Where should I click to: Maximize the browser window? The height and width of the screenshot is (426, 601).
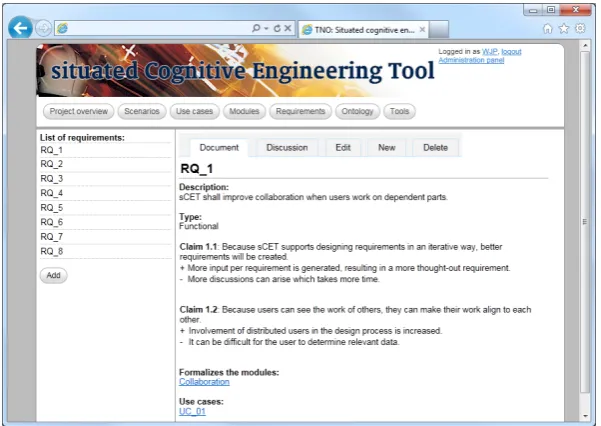coord(551,10)
